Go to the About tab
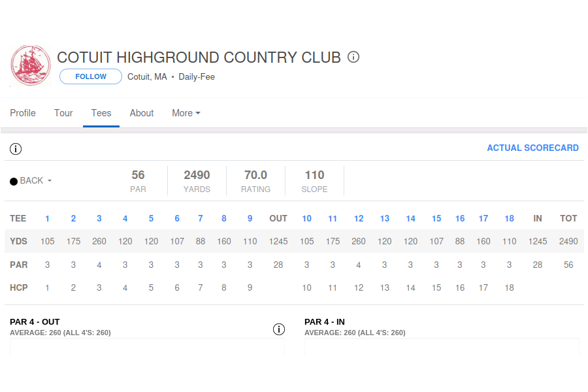Image resolution: width=588 pixels, height=392 pixels. click(x=142, y=113)
